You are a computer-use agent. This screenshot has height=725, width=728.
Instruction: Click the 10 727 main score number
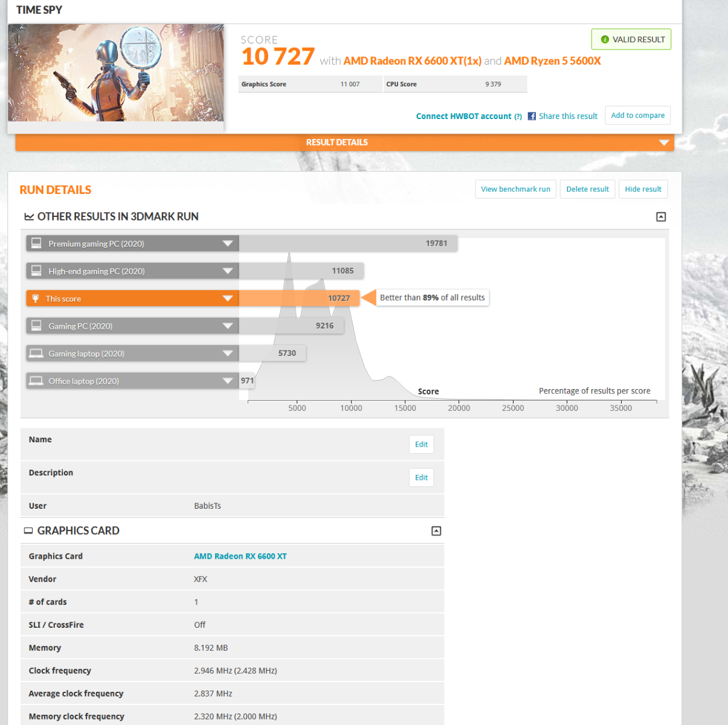(278, 57)
